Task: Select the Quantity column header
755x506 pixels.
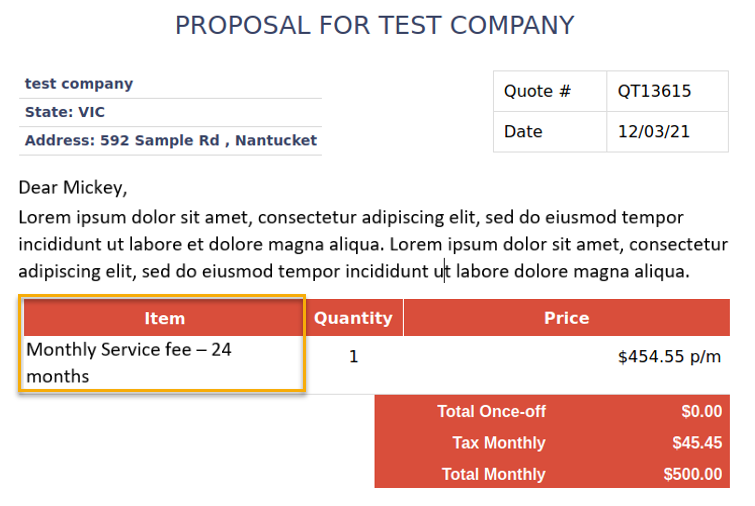Action: [353, 318]
